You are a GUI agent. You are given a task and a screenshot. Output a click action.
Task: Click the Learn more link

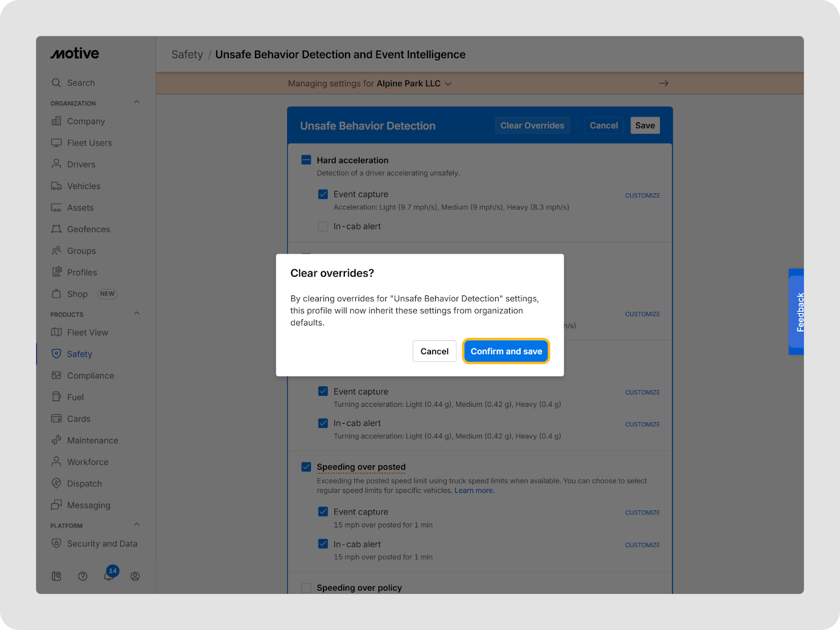click(x=474, y=490)
